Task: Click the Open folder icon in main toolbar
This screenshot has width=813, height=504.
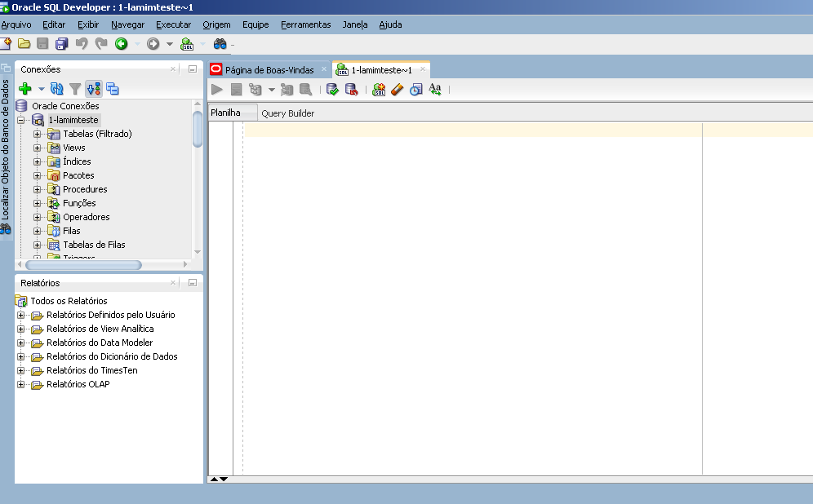Action: pos(24,44)
